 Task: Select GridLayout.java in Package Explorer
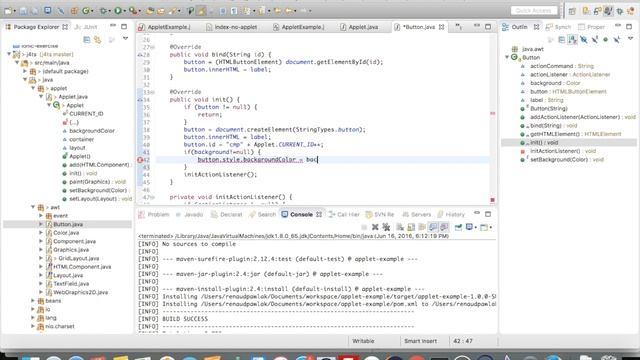click(79, 258)
